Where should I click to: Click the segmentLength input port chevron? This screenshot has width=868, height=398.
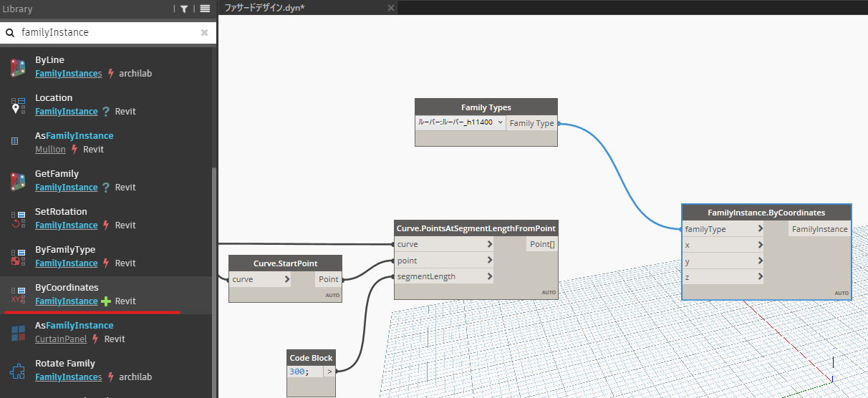(490, 276)
